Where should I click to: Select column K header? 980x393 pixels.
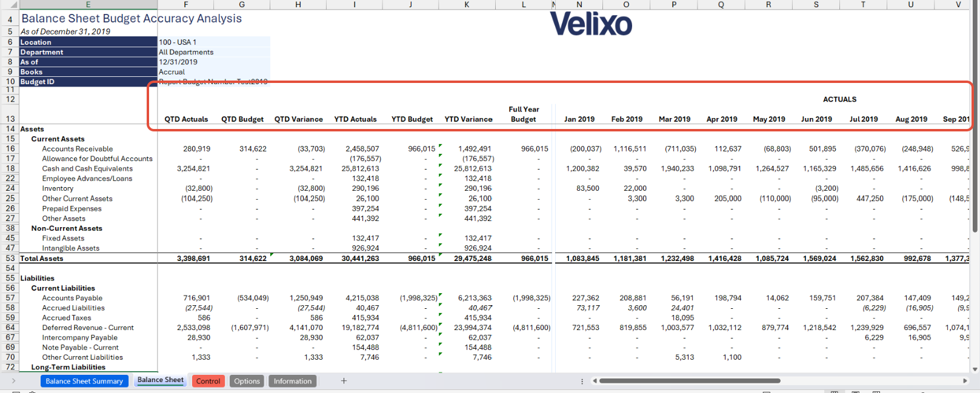[x=467, y=4]
